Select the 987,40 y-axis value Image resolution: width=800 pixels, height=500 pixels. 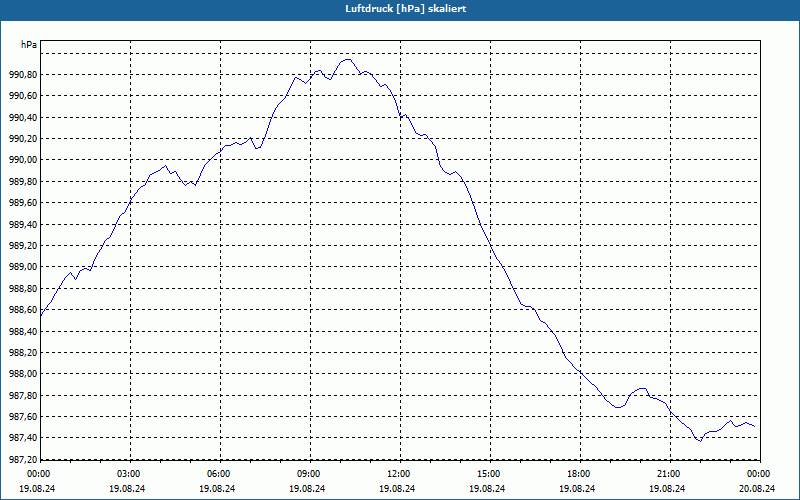point(23,438)
